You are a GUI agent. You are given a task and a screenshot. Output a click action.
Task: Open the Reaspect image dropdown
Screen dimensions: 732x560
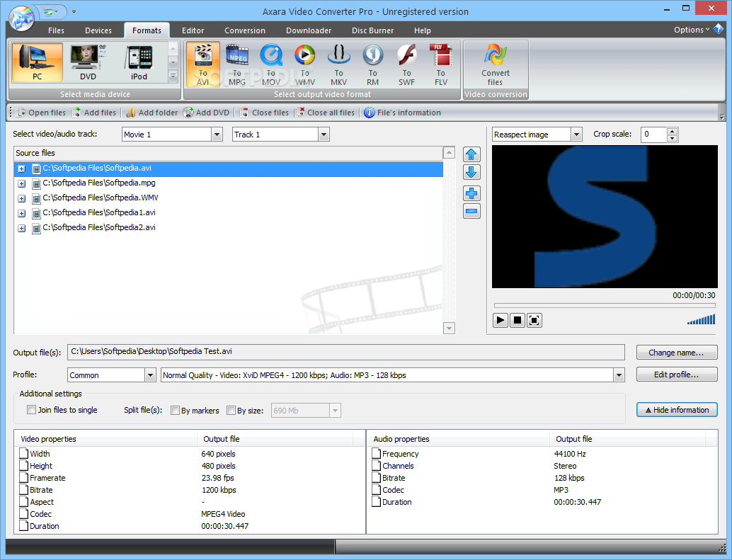pyautogui.click(x=576, y=135)
